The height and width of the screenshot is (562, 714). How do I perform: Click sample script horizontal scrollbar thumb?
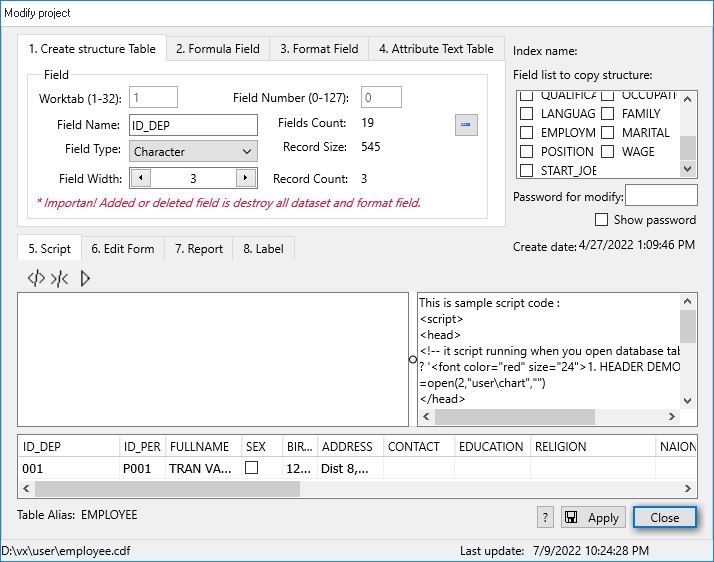pyautogui.click(x=515, y=416)
